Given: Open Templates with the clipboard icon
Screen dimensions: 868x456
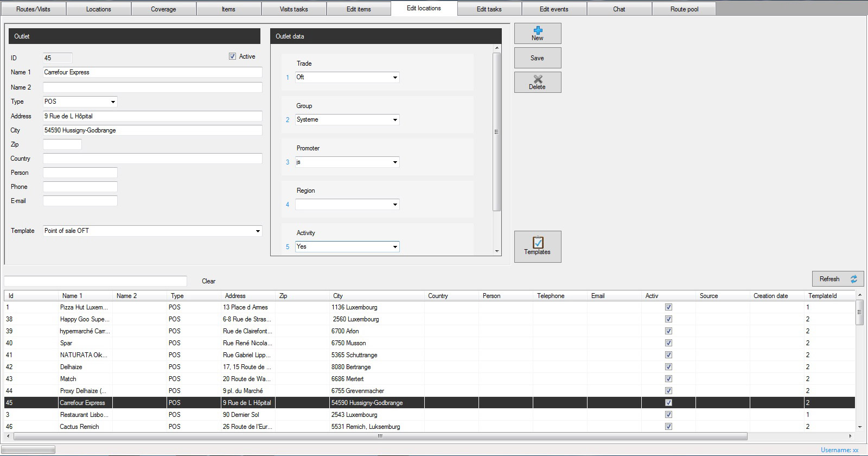Looking at the screenshot, I should click(x=537, y=246).
